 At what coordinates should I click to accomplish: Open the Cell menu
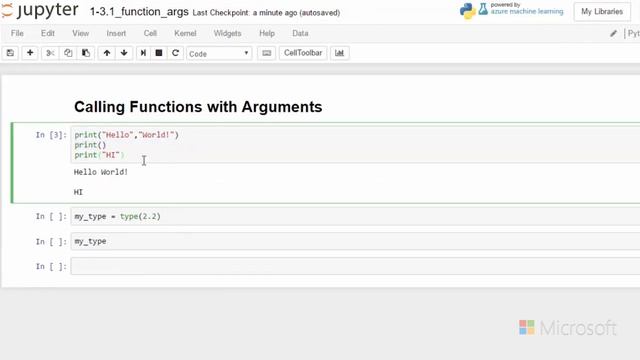point(150,33)
